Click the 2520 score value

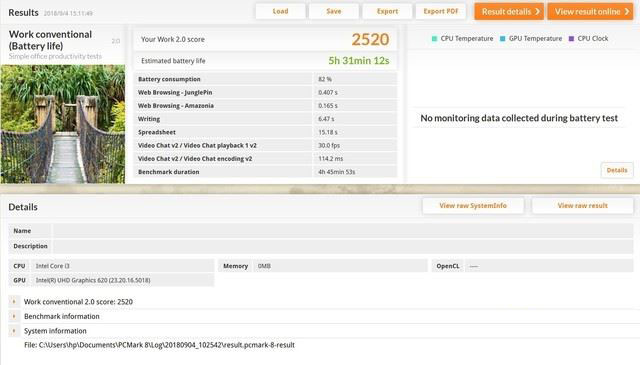point(370,39)
